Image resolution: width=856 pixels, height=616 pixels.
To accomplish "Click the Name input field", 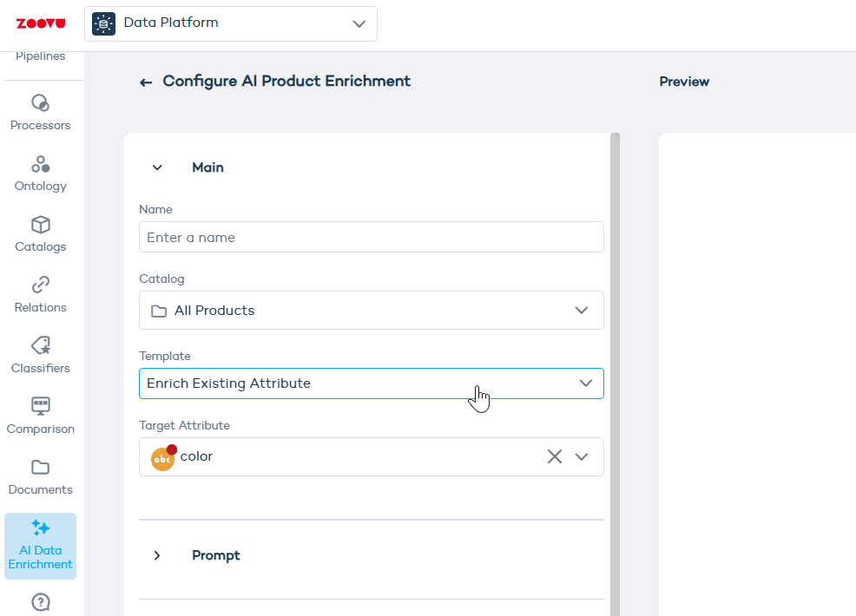I will tap(372, 238).
